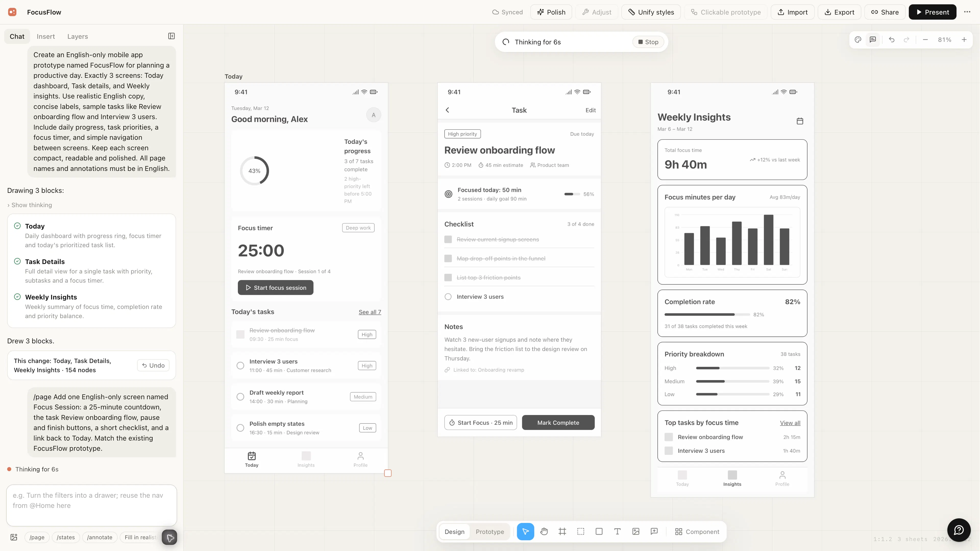
Task: Open the more options ellipsis menu
Action: point(967,12)
